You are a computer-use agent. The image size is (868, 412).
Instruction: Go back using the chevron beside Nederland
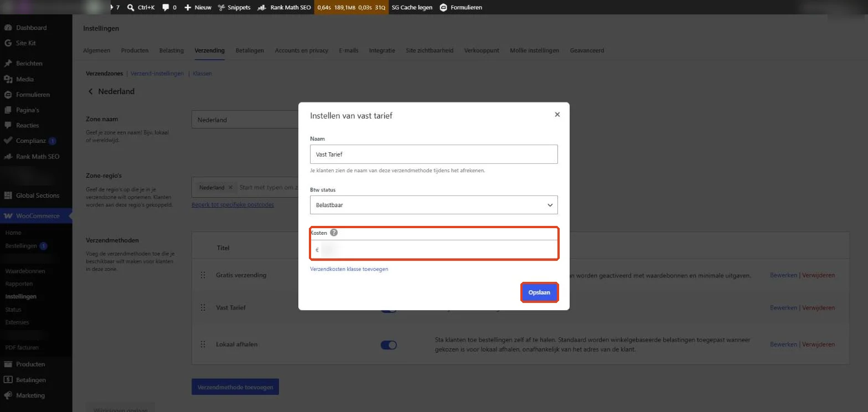91,91
